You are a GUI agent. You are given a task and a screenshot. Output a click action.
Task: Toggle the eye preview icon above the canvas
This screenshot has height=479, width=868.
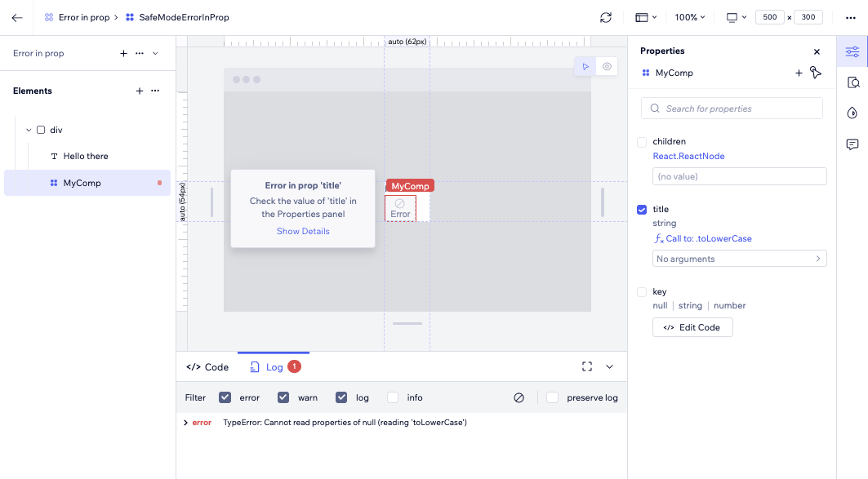coord(607,67)
